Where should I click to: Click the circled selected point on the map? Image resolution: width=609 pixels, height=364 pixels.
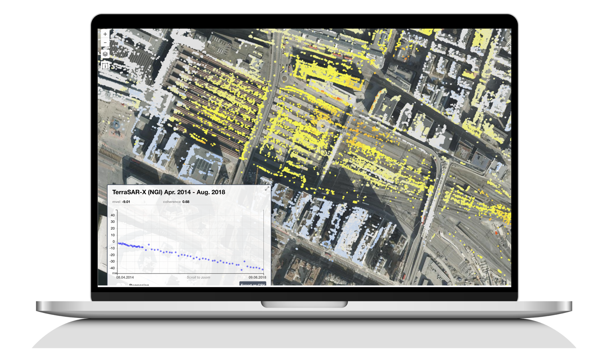pyautogui.click(x=323, y=124)
